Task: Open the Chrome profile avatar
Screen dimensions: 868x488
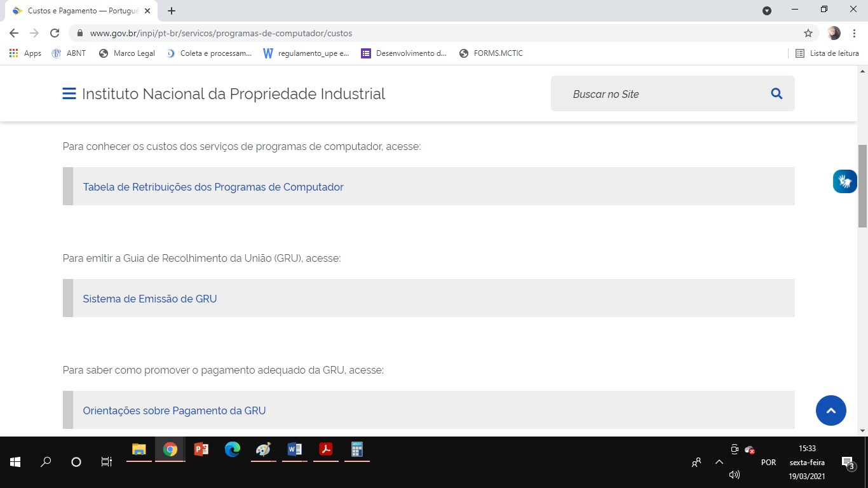Action: (x=834, y=33)
